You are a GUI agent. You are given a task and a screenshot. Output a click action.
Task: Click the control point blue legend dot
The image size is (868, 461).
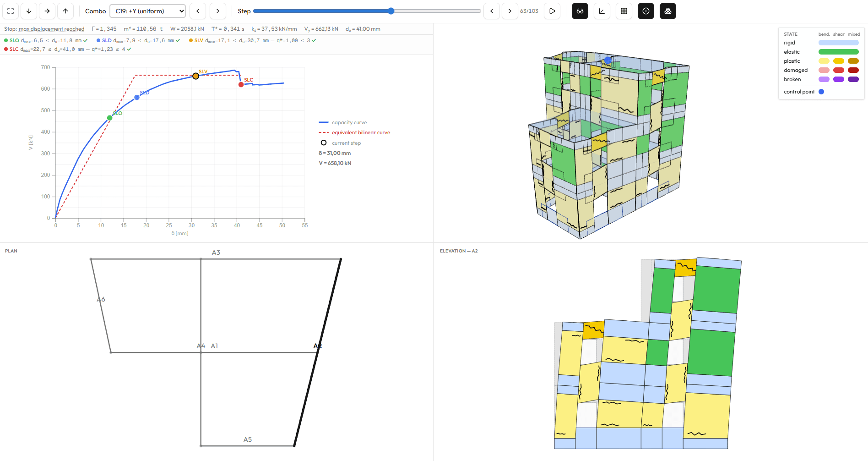tap(821, 92)
